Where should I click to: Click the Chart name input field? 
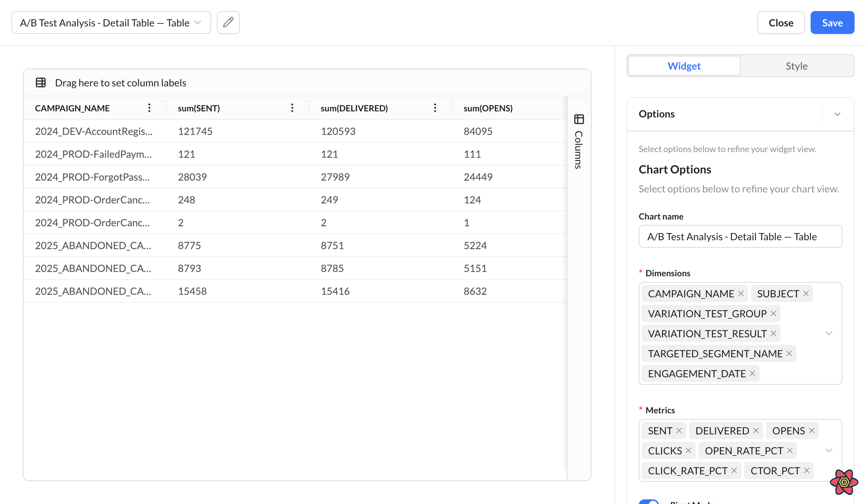740,236
